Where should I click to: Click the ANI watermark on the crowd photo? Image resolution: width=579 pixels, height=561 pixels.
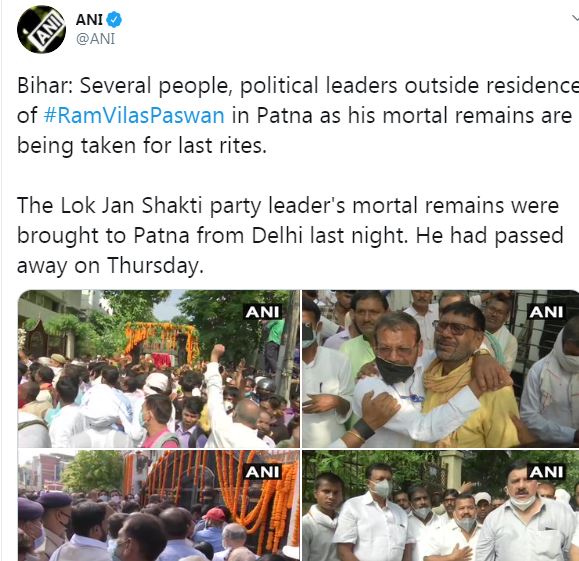[x=263, y=312]
